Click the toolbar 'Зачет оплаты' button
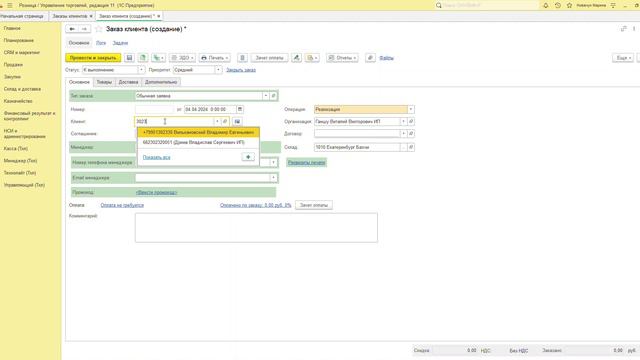This screenshot has width=640, height=360. point(269,58)
